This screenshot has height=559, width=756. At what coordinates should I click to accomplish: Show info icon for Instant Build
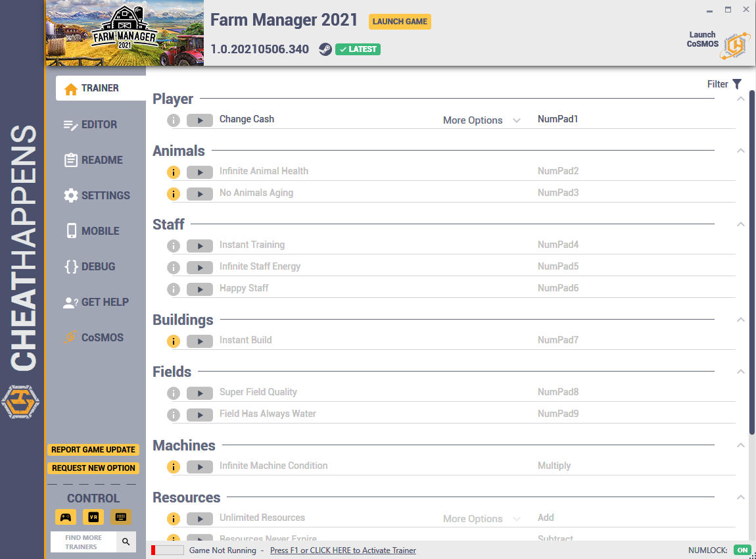coord(174,341)
